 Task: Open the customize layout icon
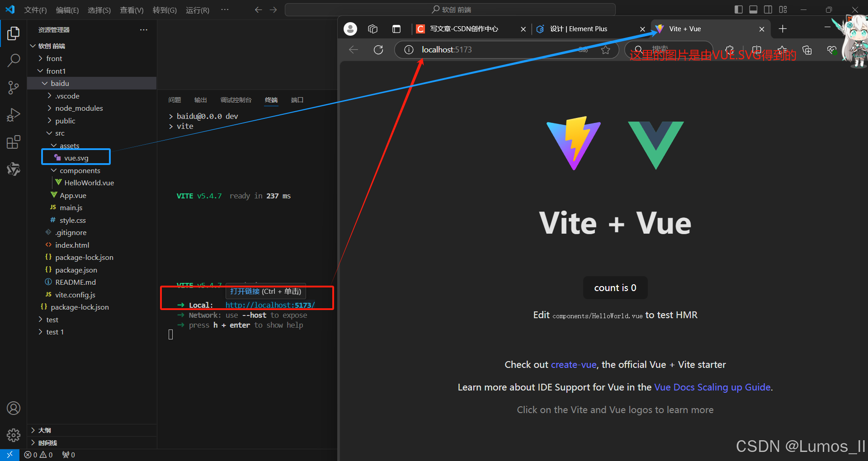tap(783, 9)
